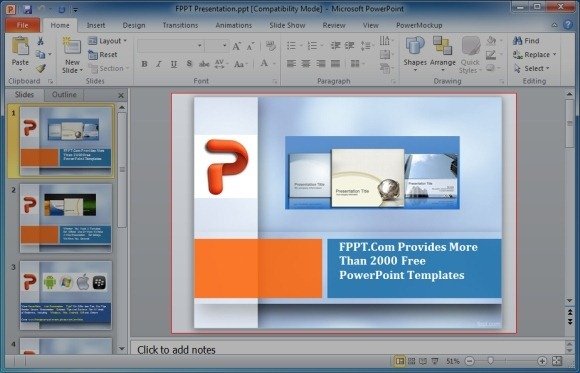Open the font name combo box
Viewport: 580px width, 373px height.
coord(171,46)
